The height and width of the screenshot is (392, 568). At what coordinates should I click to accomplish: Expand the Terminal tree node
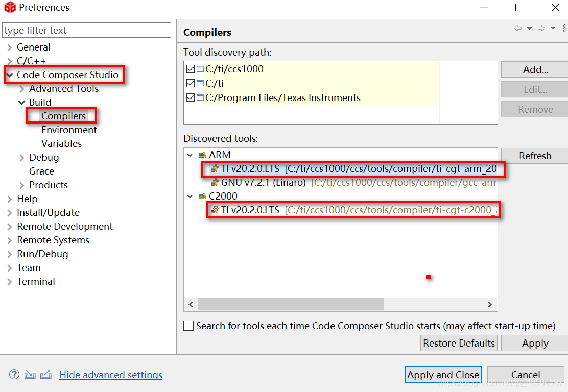[9, 282]
